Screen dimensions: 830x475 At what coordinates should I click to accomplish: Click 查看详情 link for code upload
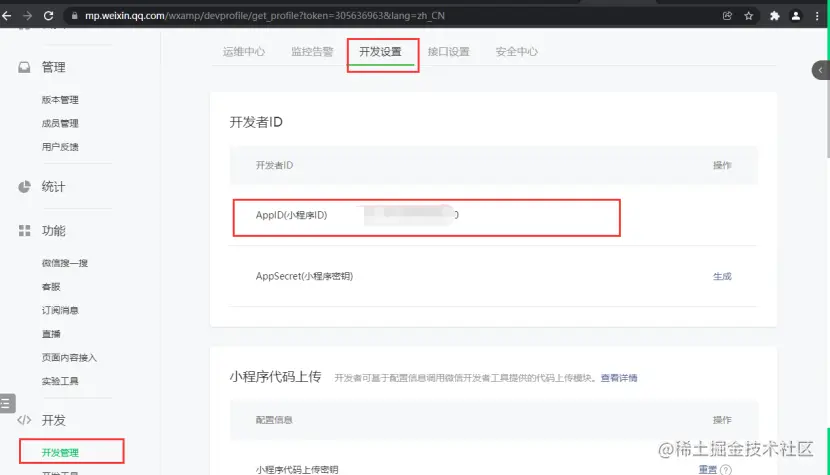[x=619, y=378]
